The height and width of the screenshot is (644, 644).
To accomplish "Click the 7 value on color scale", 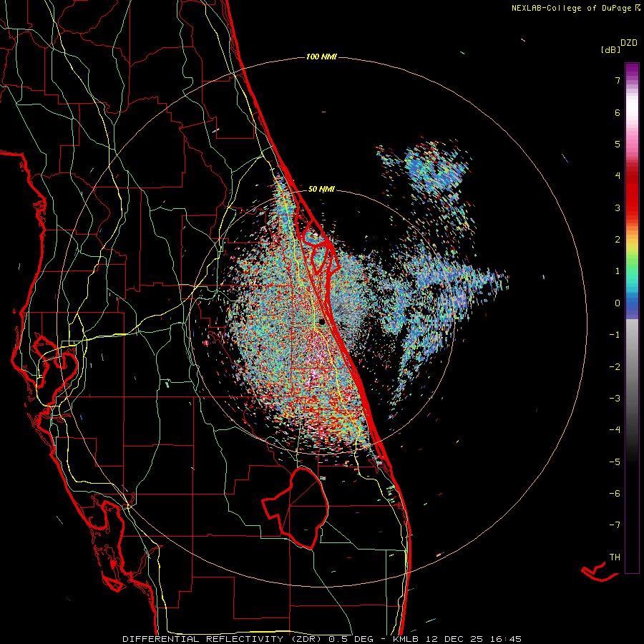I will (x=618, y=80).
